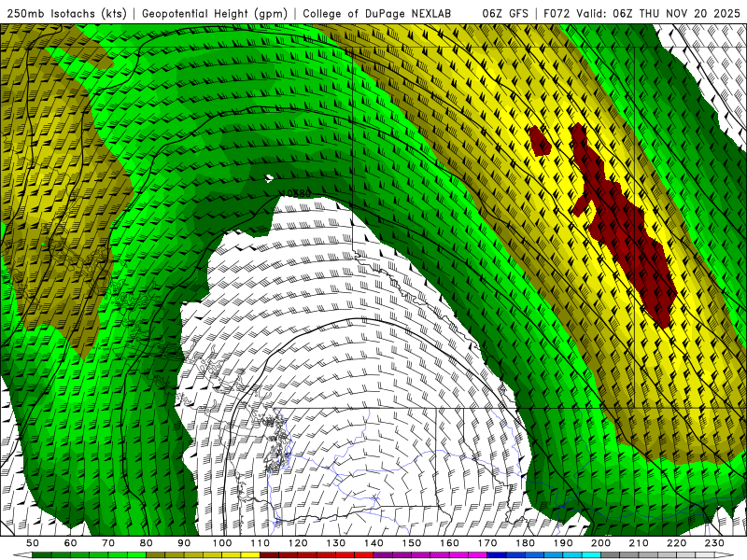Click the '140' color scale label
This screenshot has width=747, height=560.
tap(373, 543)
